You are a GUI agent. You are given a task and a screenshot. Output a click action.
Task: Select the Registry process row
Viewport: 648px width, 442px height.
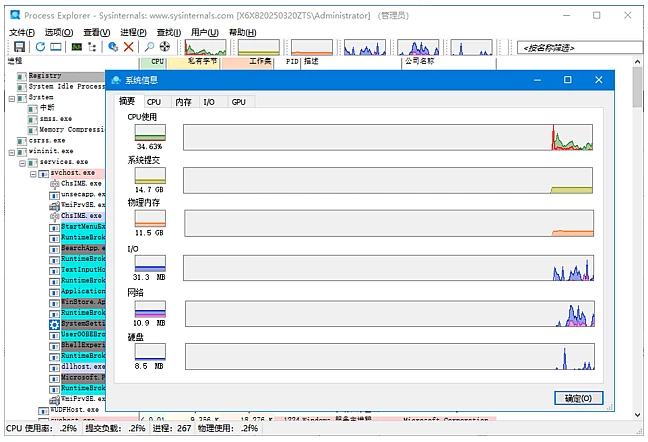(45, 76)
